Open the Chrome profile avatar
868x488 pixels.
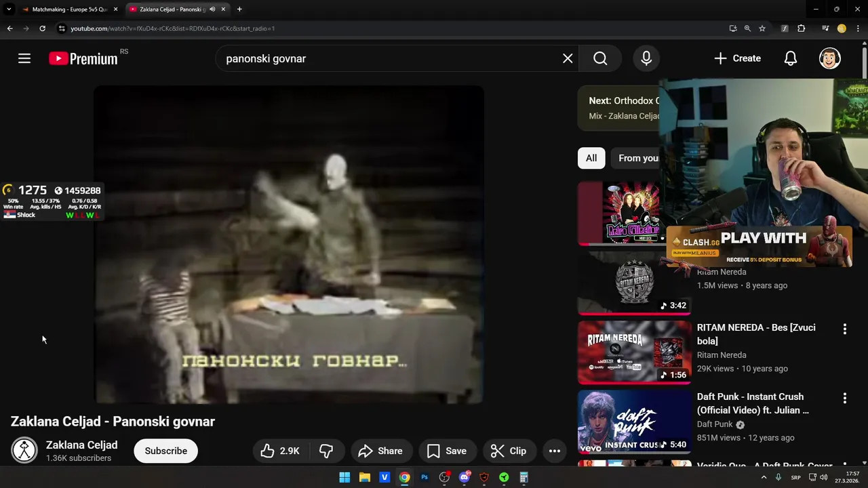click(x=842, y=28)
